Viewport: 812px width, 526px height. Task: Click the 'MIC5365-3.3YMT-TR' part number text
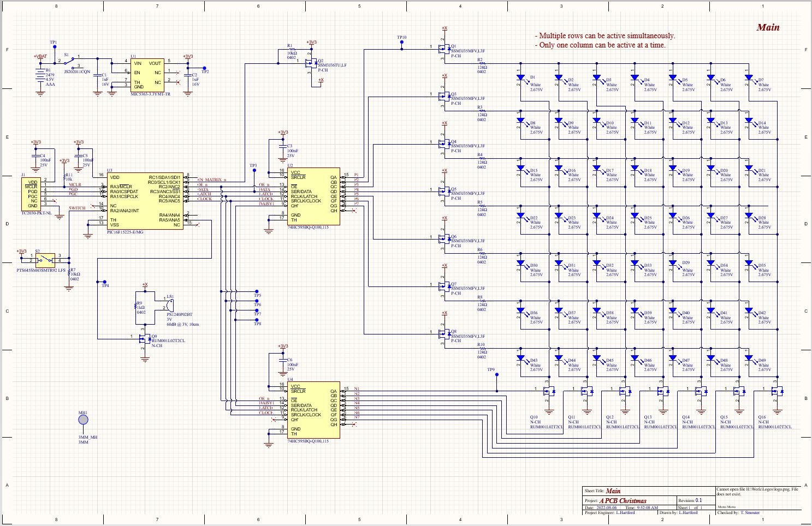[x=150, y=94]
